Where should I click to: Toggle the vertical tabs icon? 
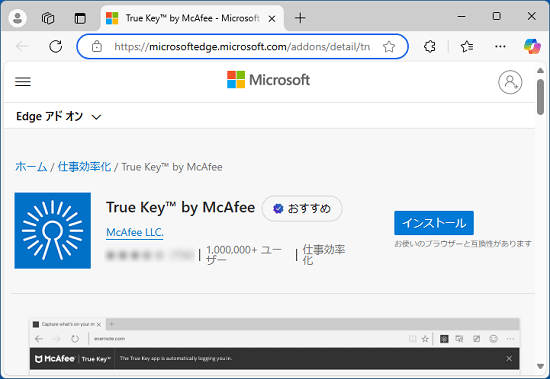[x=80, y=18]
